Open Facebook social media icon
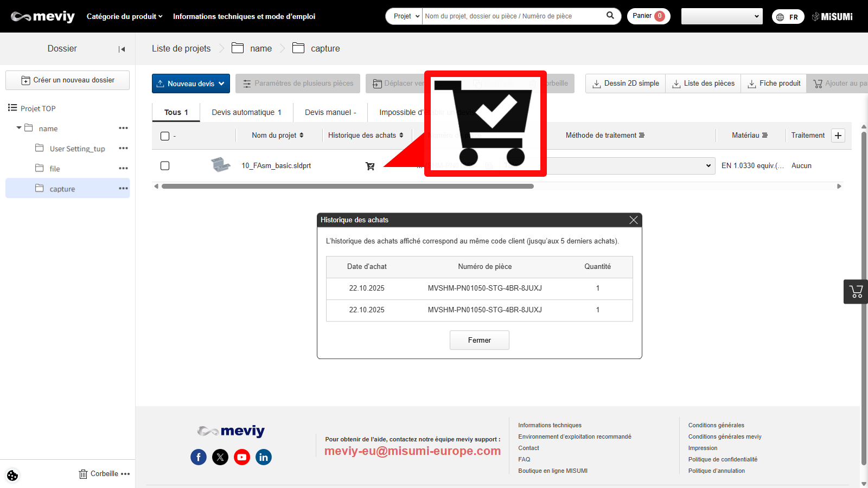This screenshot has height=488, width=868. click(x=199, y=457)
